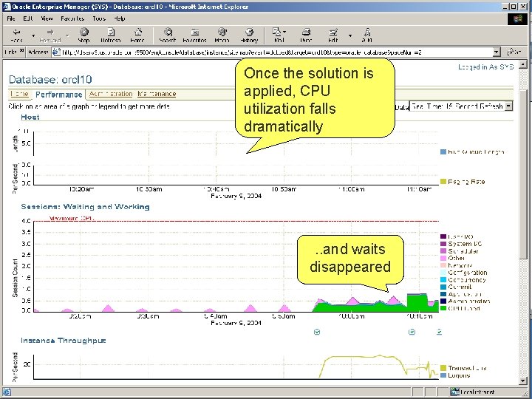Click the Network legend link

pos(460,265)
